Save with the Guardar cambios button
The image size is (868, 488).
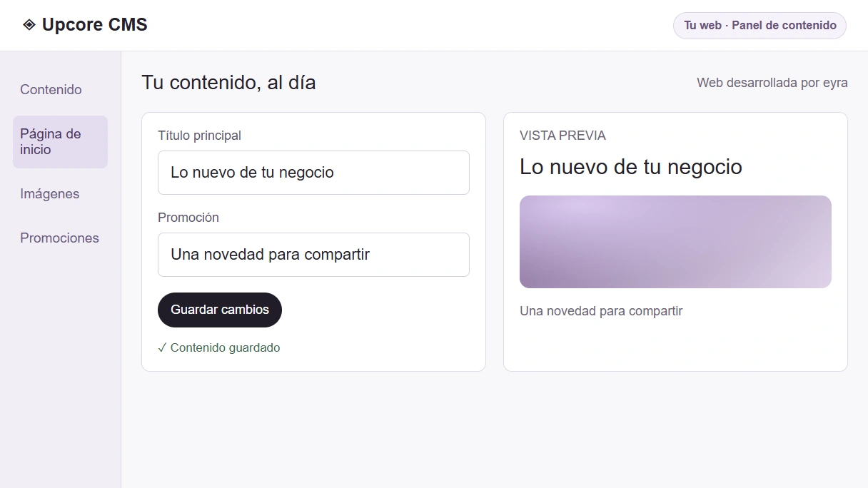coord(220,310)
